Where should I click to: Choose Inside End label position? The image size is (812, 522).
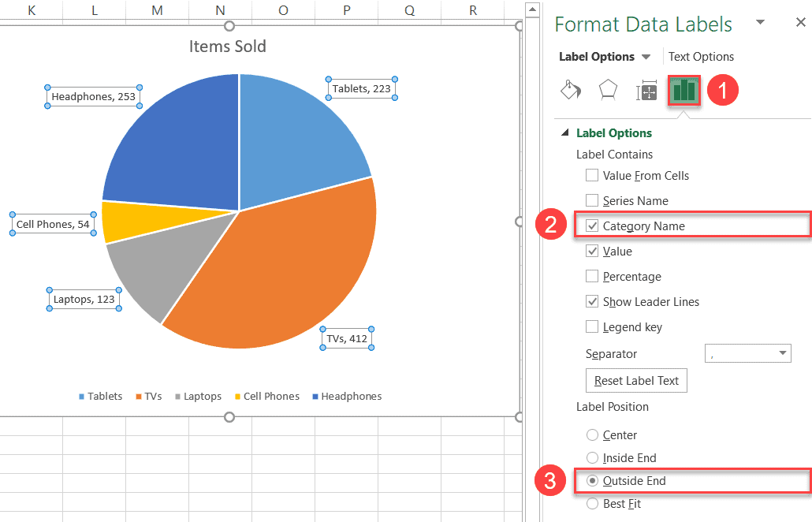tap(591, 457)
